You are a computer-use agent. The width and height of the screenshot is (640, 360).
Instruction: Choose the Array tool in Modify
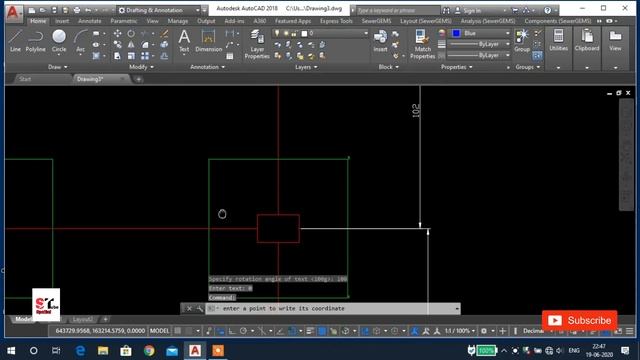(x=145, y=56)
